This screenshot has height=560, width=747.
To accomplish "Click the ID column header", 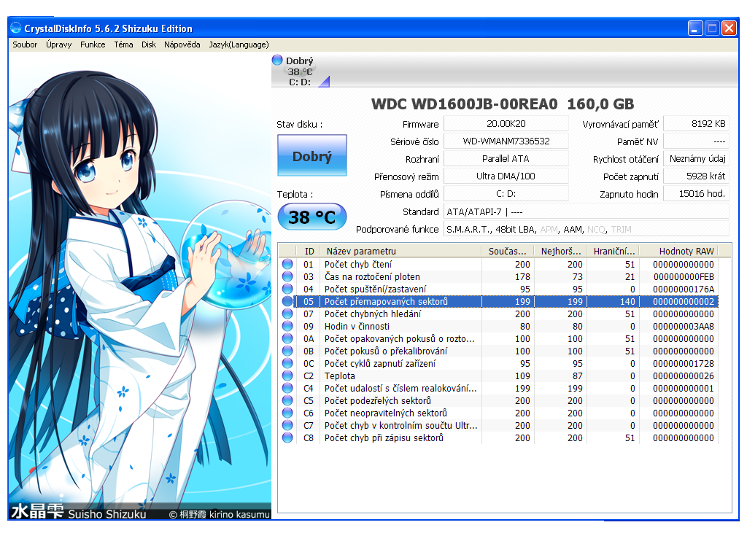I will [x=309, y=251].
